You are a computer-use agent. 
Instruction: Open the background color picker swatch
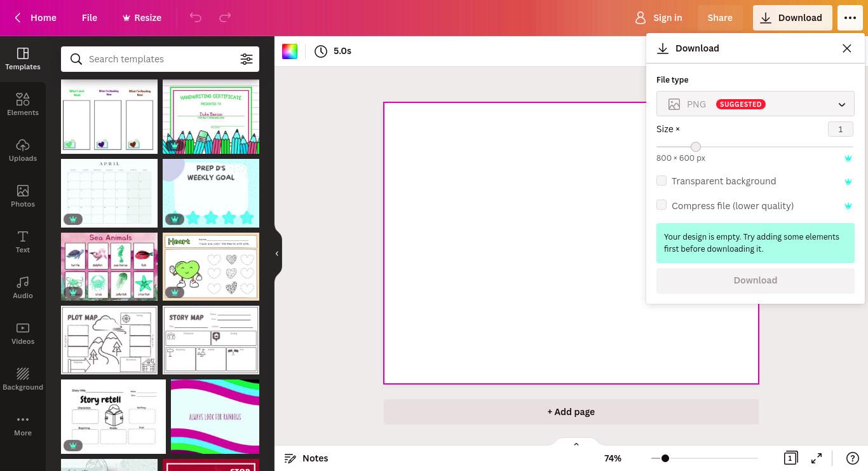[x=290, y=51]
